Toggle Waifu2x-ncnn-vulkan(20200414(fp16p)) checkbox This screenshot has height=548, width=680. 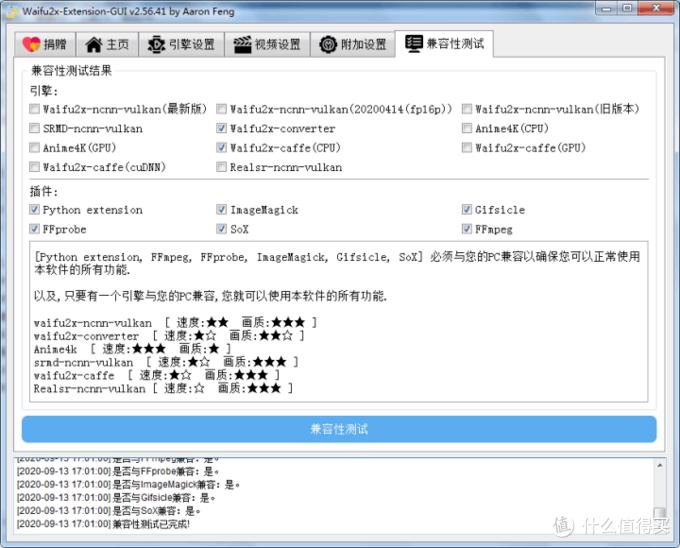(221, 109)
